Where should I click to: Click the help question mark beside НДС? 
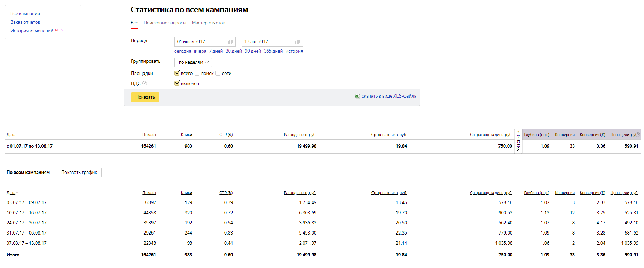(x=145, y=83)
